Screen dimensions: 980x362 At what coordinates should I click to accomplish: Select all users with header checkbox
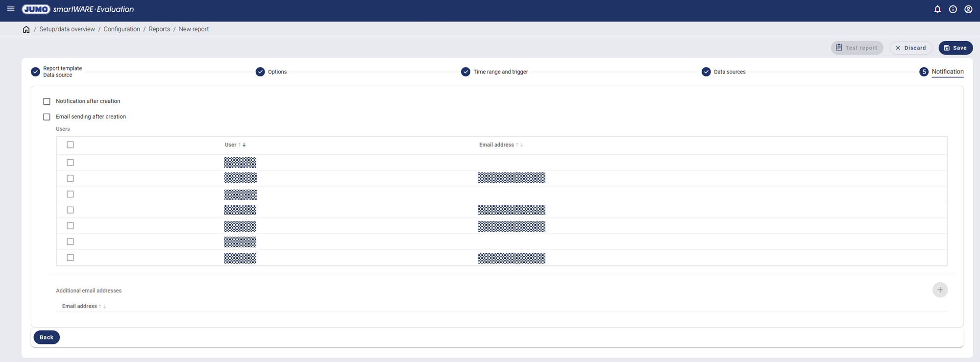(71, 145)
